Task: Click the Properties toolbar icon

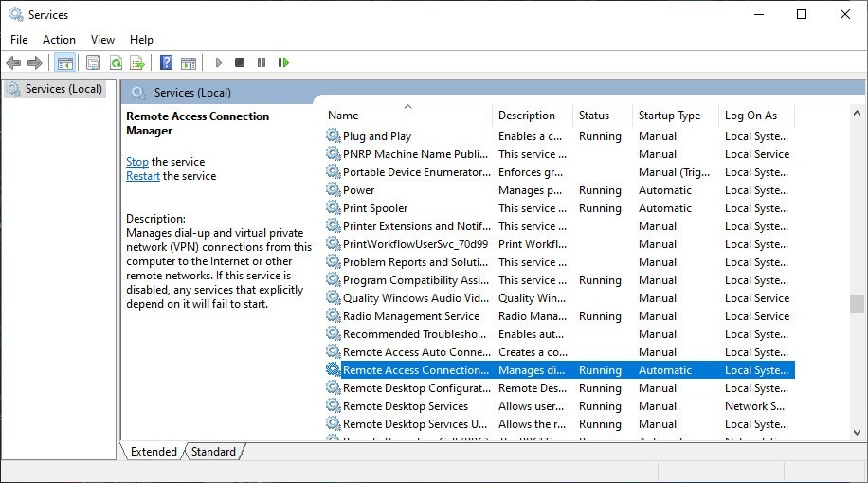Action: coord(93,63)
